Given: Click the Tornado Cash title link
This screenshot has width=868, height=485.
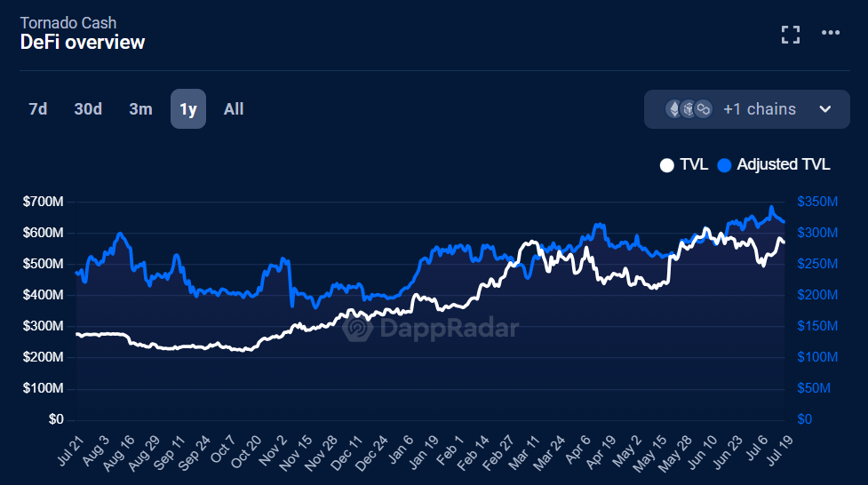Looking at the screenshot, I should coord(68,22).
